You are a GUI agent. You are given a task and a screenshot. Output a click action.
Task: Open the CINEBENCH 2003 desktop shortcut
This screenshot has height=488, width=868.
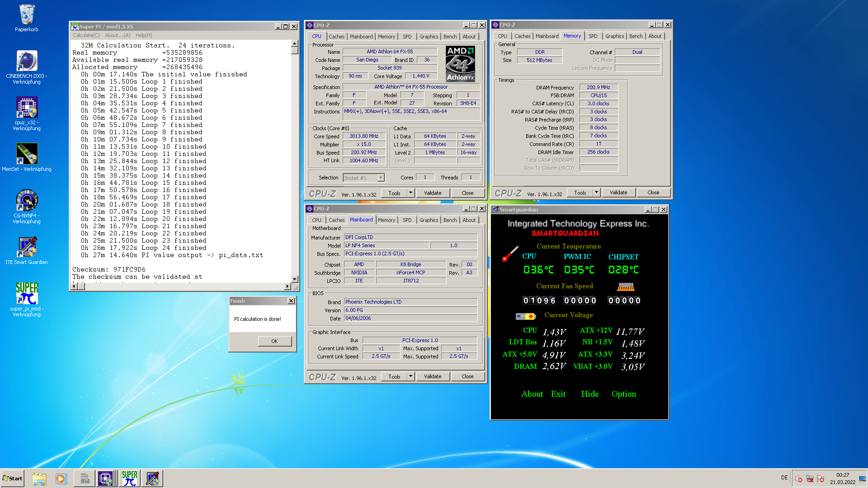coord(27,67)
